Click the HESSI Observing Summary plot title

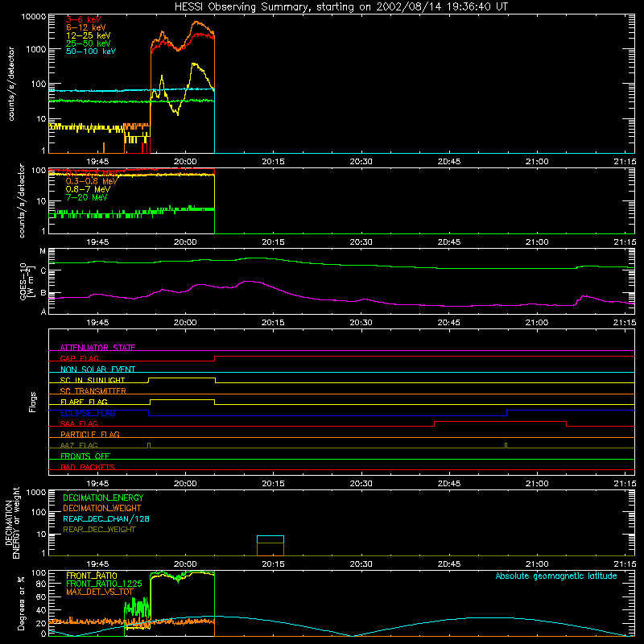pyautogui.click(x=341, y=7)
